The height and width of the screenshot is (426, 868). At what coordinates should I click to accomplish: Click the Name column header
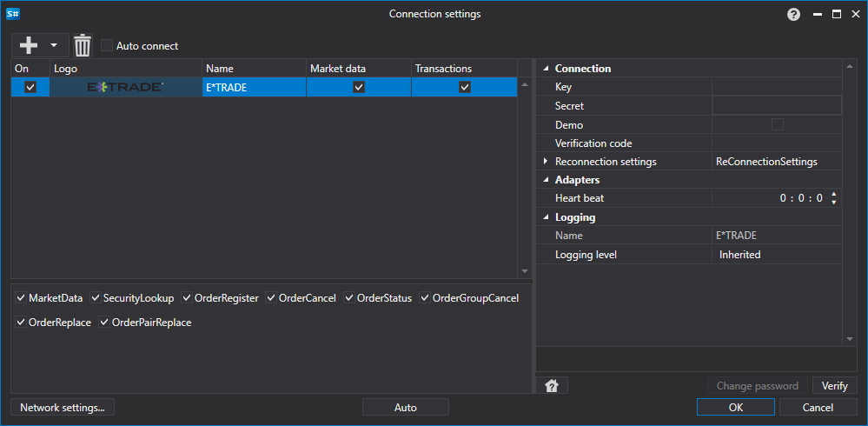point(254,69)
